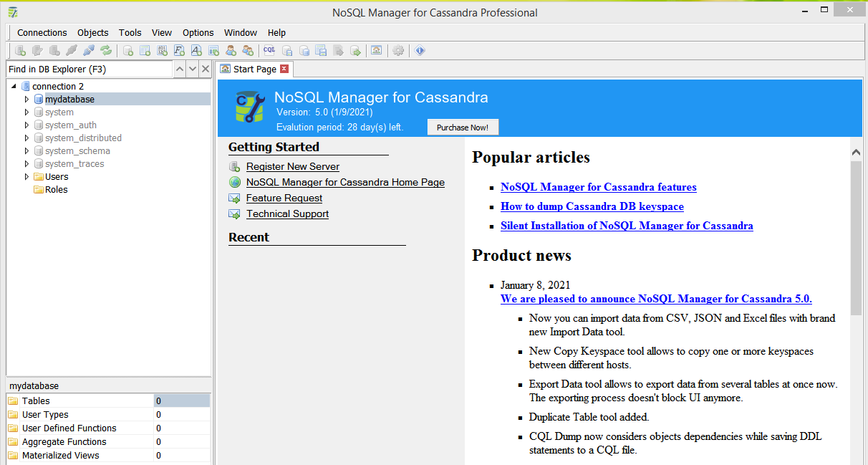Open the View menu

tap(162, 32)
